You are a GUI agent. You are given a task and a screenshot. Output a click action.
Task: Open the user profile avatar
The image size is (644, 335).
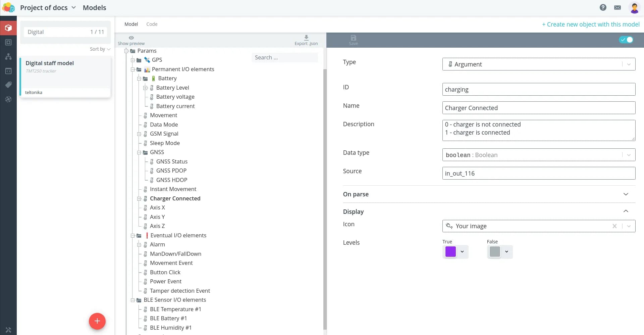634,8
